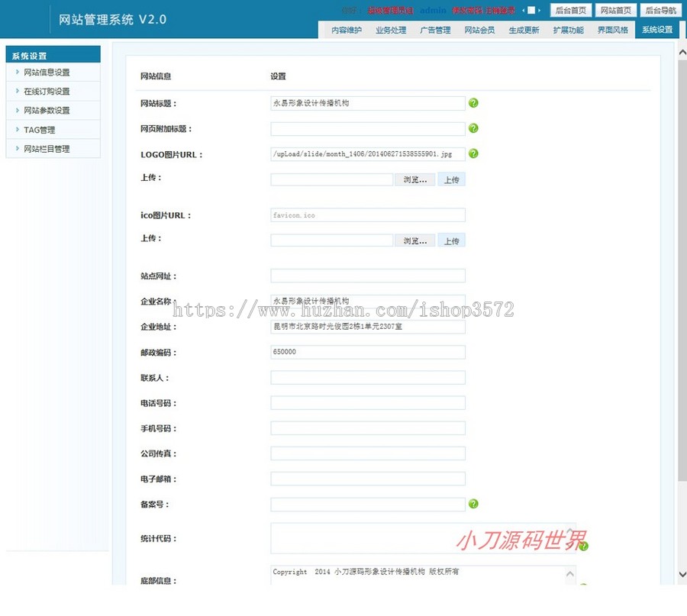
Task: Open help for the 备案号 field
Action: pos(473,504)
